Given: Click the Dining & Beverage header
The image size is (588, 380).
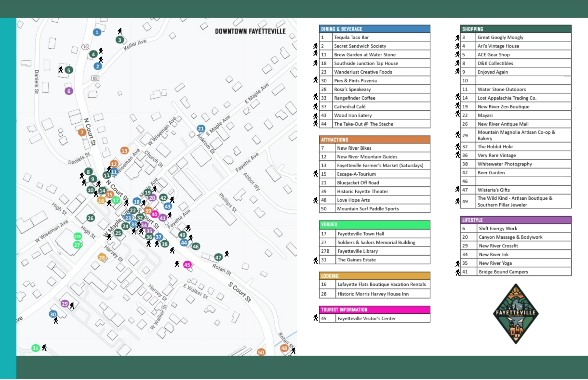Looking at the screenshot, I should tap(374, 29).
